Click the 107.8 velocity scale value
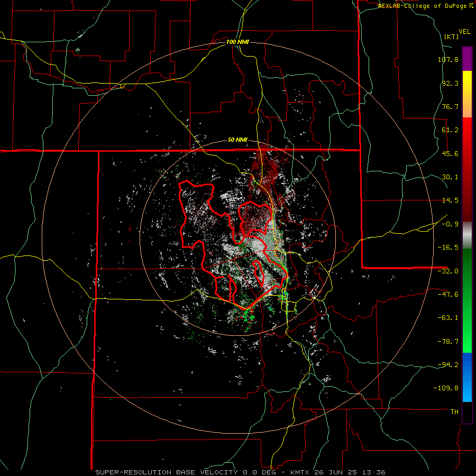Image resolution: width=476 pixels, height=476 pixels. tap(448, 59)
